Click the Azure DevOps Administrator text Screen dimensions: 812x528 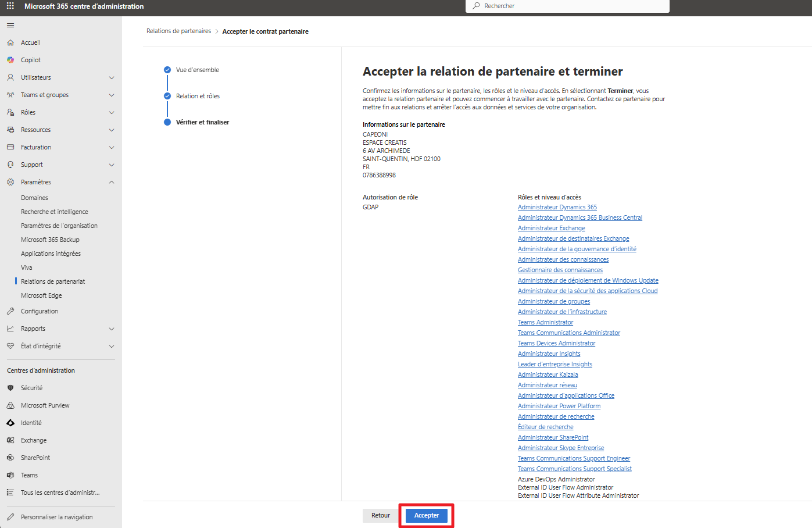556,479
